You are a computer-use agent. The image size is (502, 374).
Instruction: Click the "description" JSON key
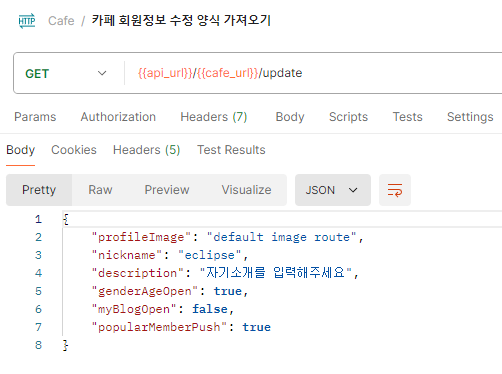[x=138, y=273]
